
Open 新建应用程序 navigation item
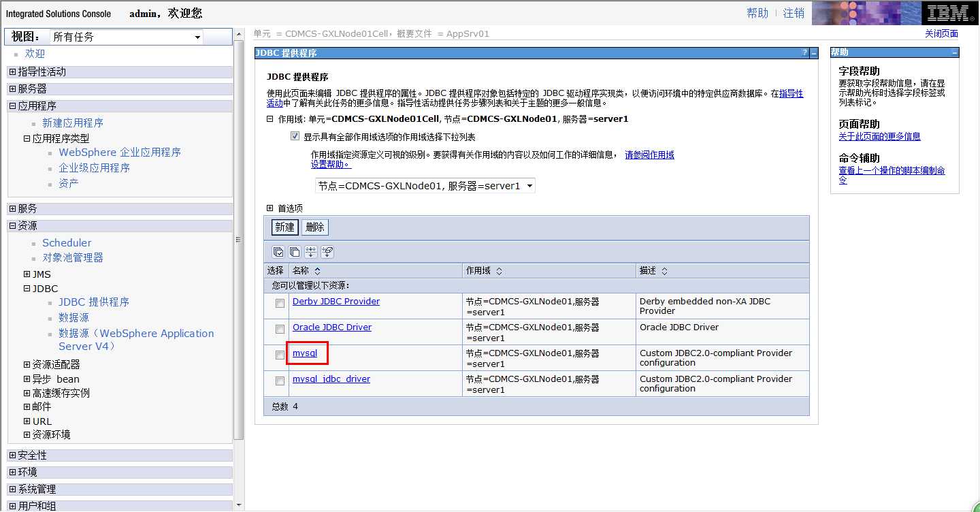[73, 123]
